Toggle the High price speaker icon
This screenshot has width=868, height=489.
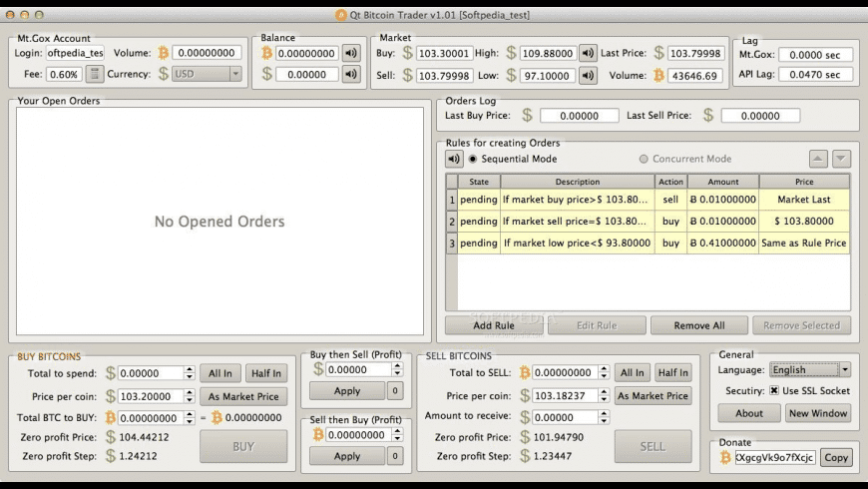[588, 53]
